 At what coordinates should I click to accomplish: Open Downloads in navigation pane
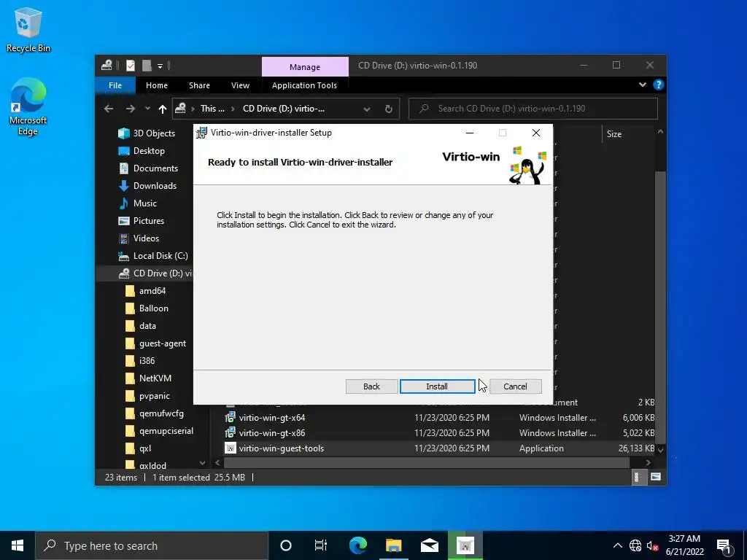click(x=147, y=186)
